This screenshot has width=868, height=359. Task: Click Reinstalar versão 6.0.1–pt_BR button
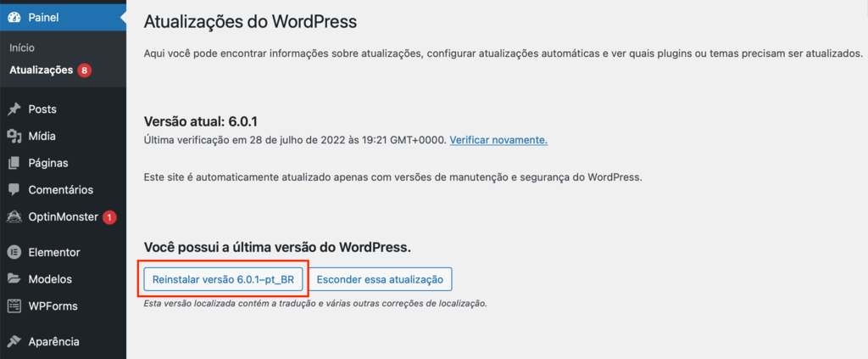tap(223, 279)
